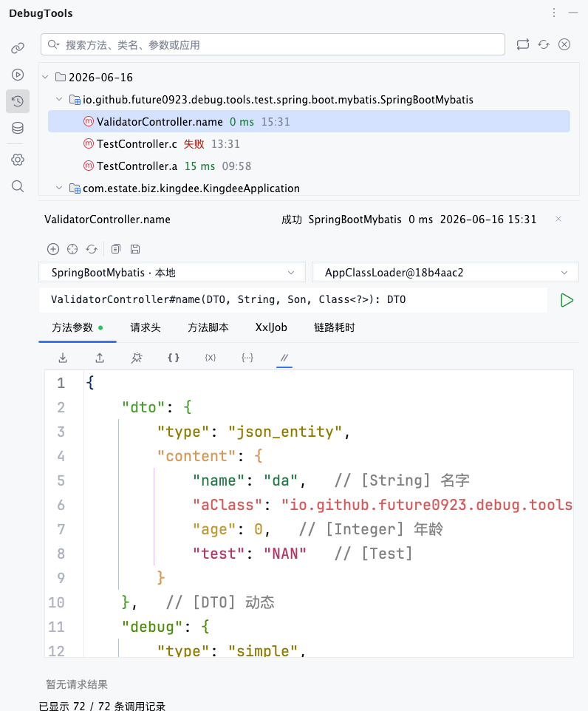Click com.estate.biz.kingdee.KingdeeApplication label
The height and width of the screenshot is (711, 588).
click(191, 188)
